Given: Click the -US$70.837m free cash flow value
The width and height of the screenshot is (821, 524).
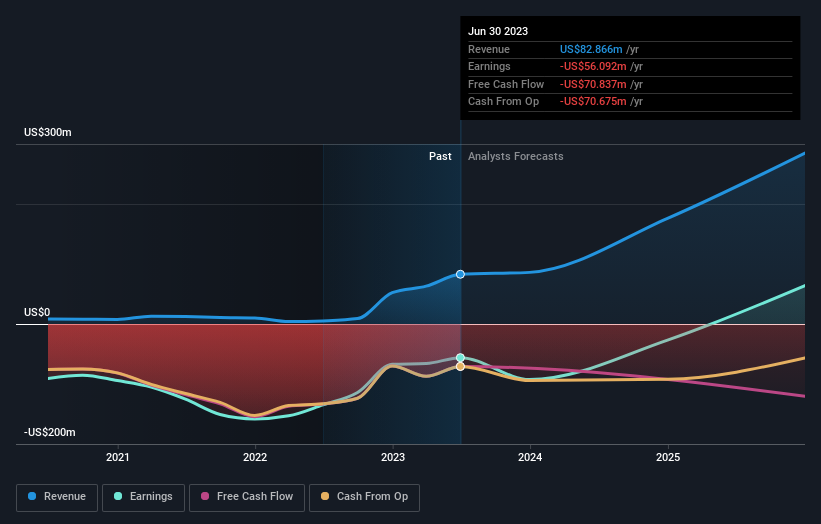Looking at the screenshot, I should 593,84.
